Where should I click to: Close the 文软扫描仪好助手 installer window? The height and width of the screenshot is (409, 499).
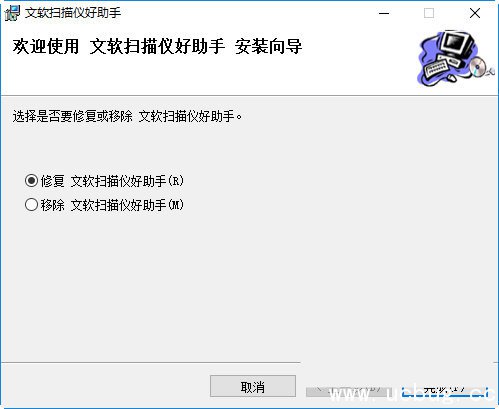[475, 13]
